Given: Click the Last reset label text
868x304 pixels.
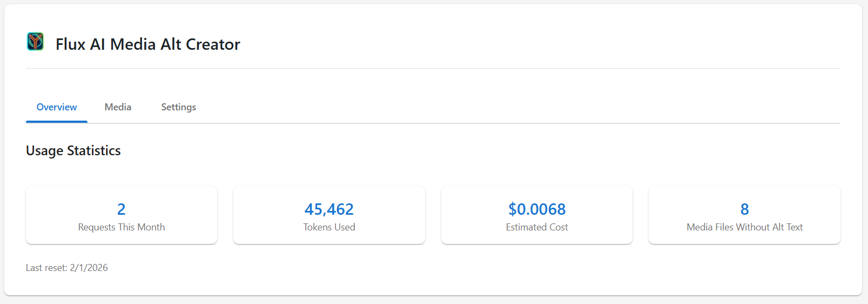Looking at the screenshot, I should coord(47,268).
